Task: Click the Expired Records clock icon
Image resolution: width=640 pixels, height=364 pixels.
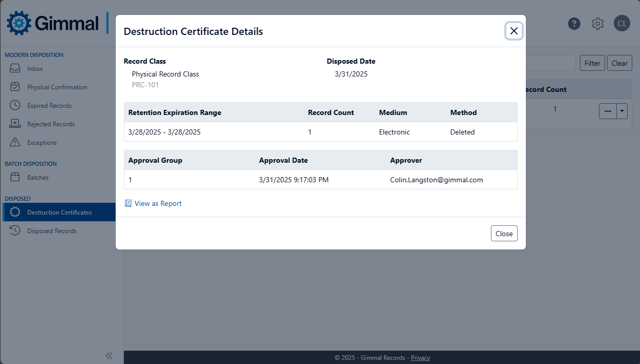Action: (15, 105)
